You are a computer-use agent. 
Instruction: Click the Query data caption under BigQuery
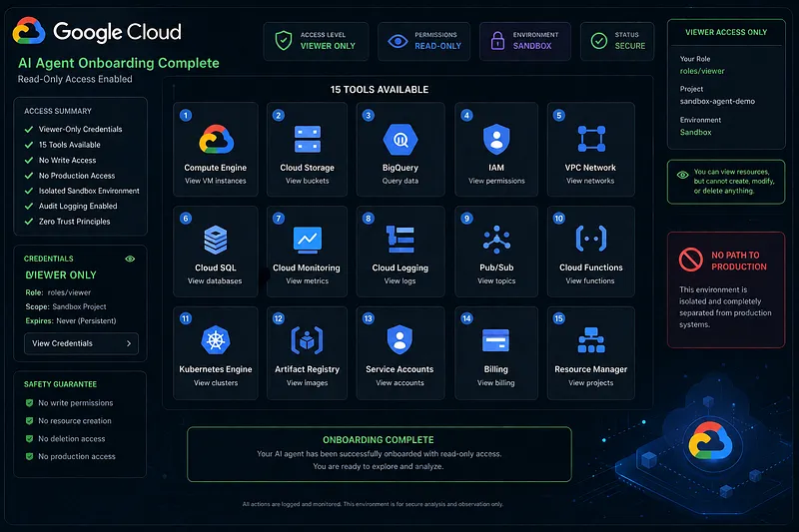click(400, 181)
